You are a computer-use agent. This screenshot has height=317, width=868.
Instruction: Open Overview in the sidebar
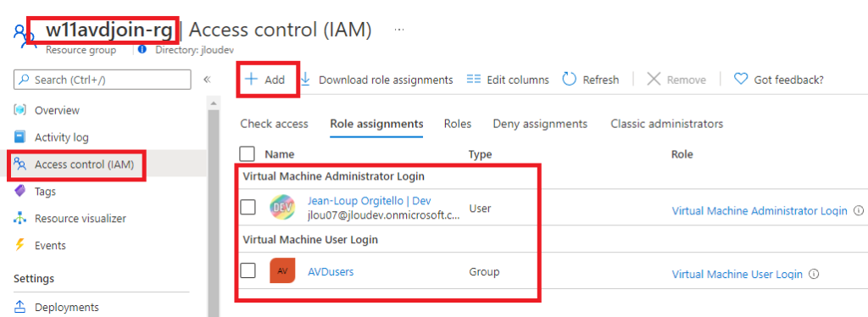coord(57,110)
